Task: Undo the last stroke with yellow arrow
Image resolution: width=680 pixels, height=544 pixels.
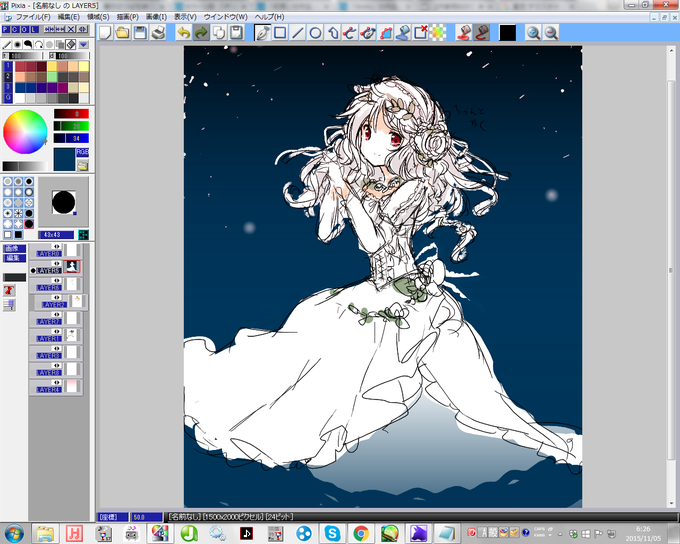Action: pyautogui.click(x=183, y=33)
